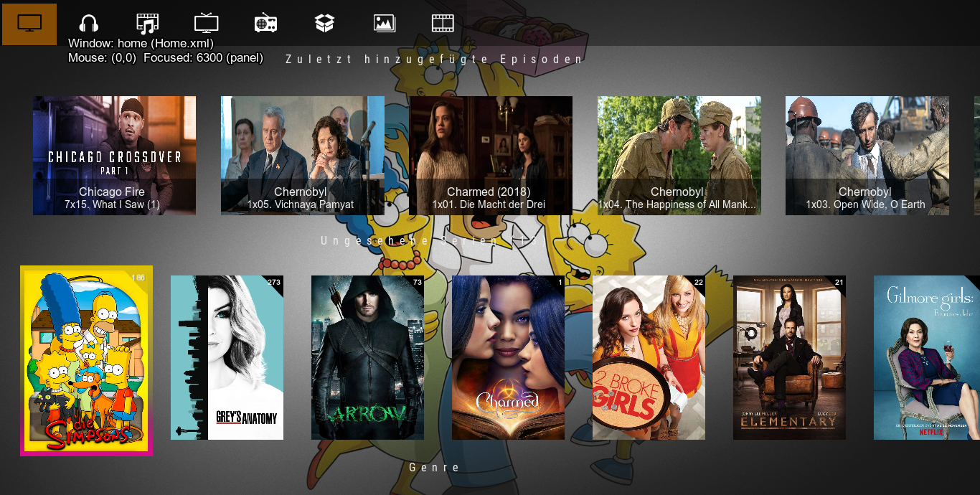
Task: Click unwatched count 73 on Arrow
Action: pos(418,282)
